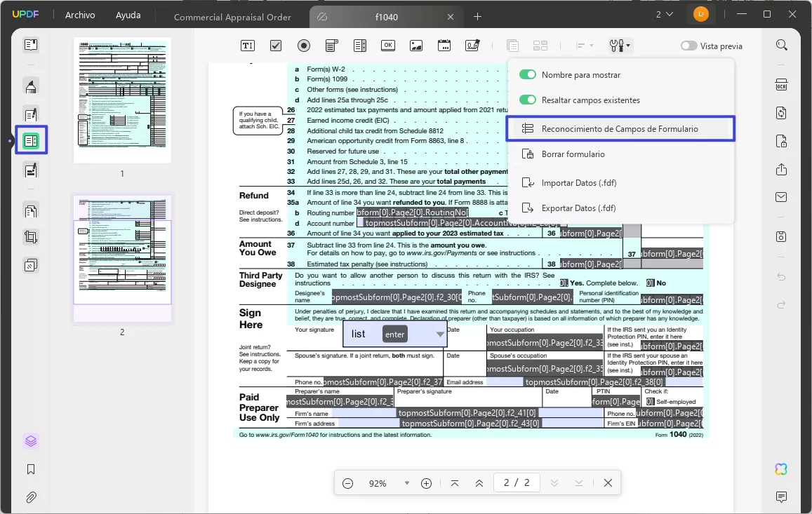Select the Date Field tool

pos(444,46)
